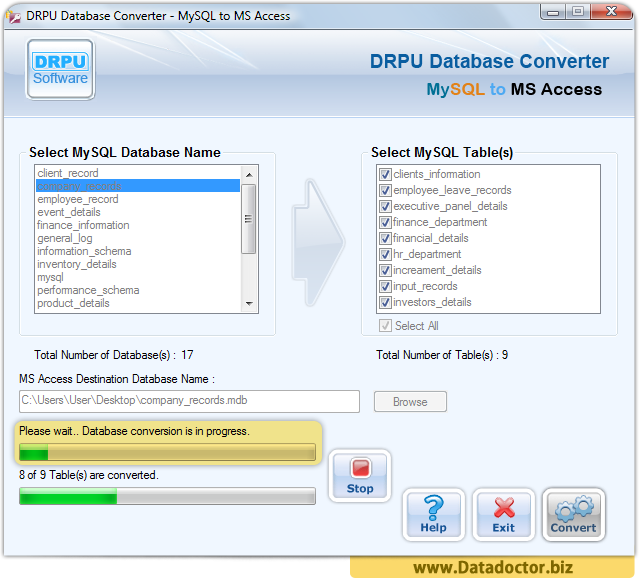
Task: Select event_details database
Action: point(138,212)
